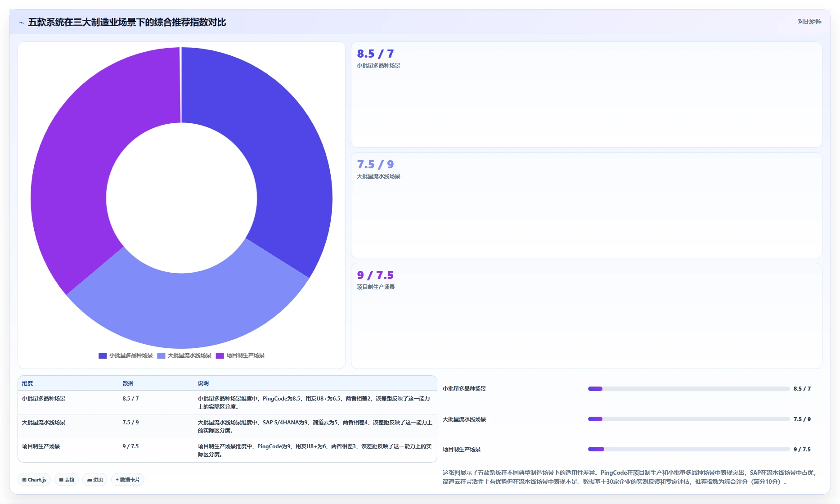Click the 9 / 7.5 value beside the progress bar
Image resolution: width=840 pixels, height=504 pixels.
pyautogui.click(x=802, y=450)
